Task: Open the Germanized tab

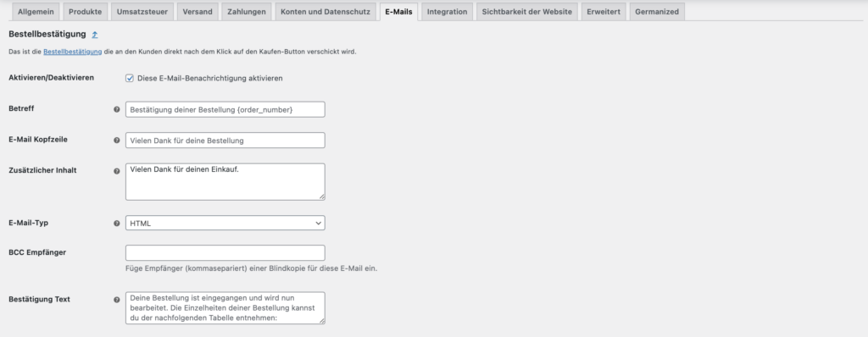Action: 657,12
